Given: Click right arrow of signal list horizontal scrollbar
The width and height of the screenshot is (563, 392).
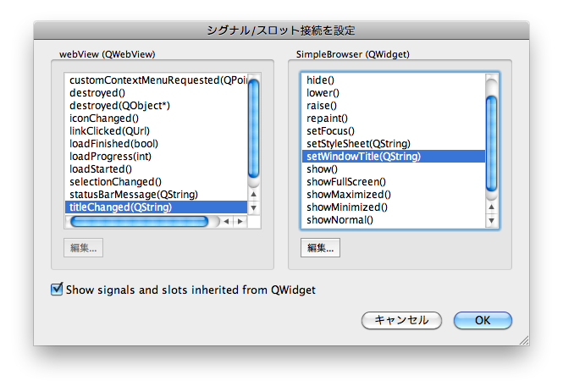Looking at the screenshot, I should (x=239, y=222).
